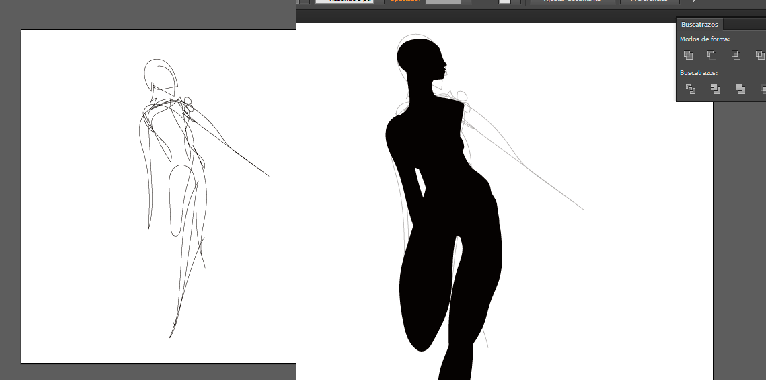
Task: Apply Intersect shape mode
Action: click(736, 55)
